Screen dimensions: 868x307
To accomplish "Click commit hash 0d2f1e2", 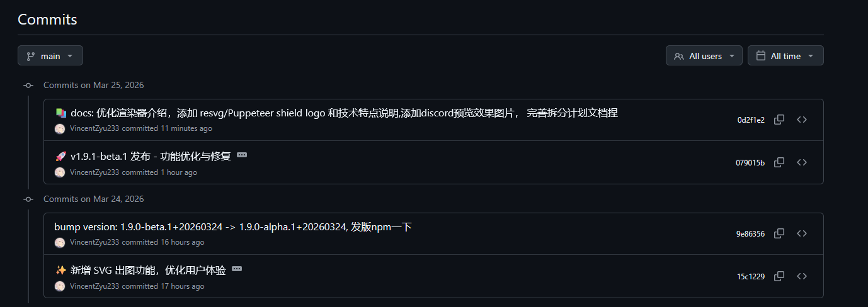I will [751, 120].
